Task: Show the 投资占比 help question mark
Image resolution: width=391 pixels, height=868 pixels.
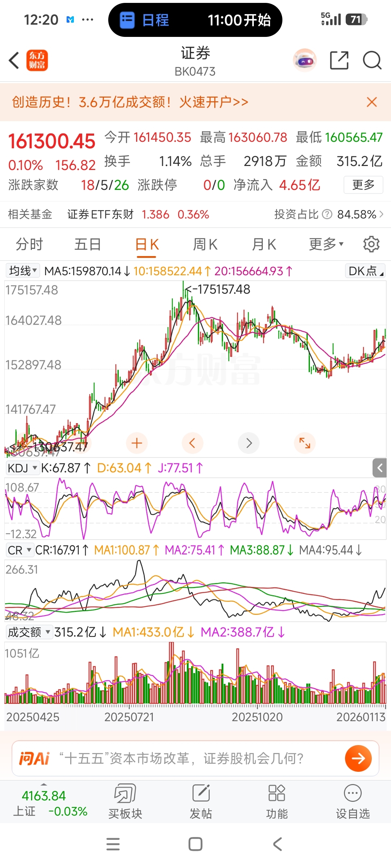Action: click(x=327, y=214)
